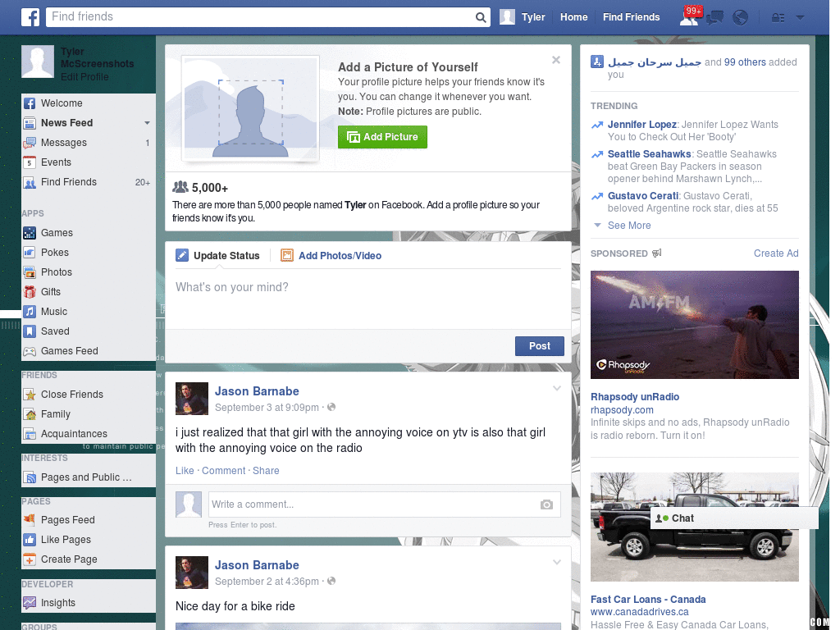Screen dimensions: 840x630
Task: Click the black truck ad image
Action: (694, 527)
